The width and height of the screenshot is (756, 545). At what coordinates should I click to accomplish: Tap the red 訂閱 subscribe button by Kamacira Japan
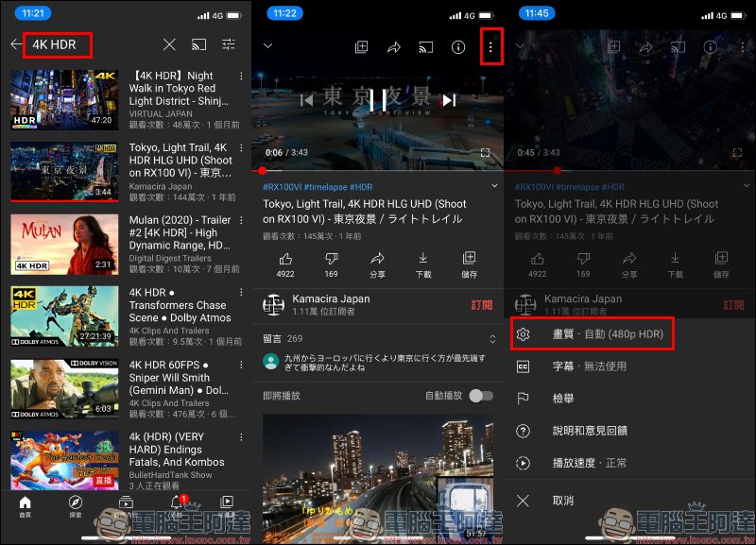pos(482,305)
